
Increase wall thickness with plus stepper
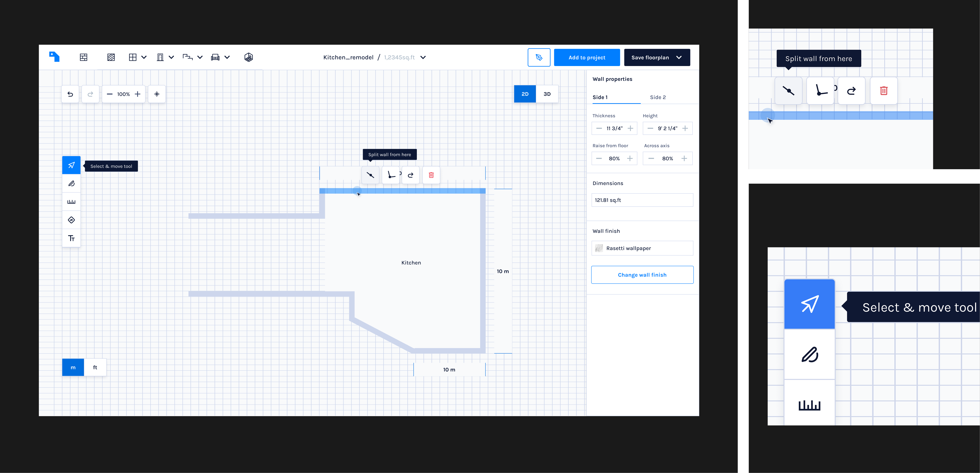click(x=630, y=128)
